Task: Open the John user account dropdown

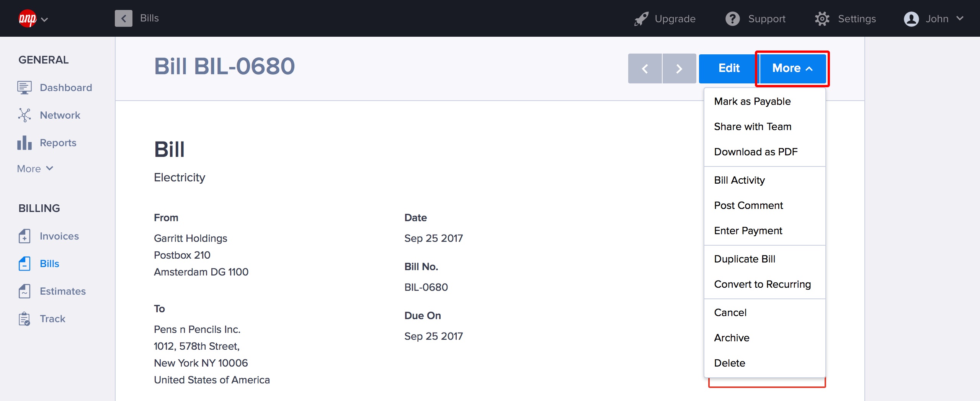Action: pos(933,19)
